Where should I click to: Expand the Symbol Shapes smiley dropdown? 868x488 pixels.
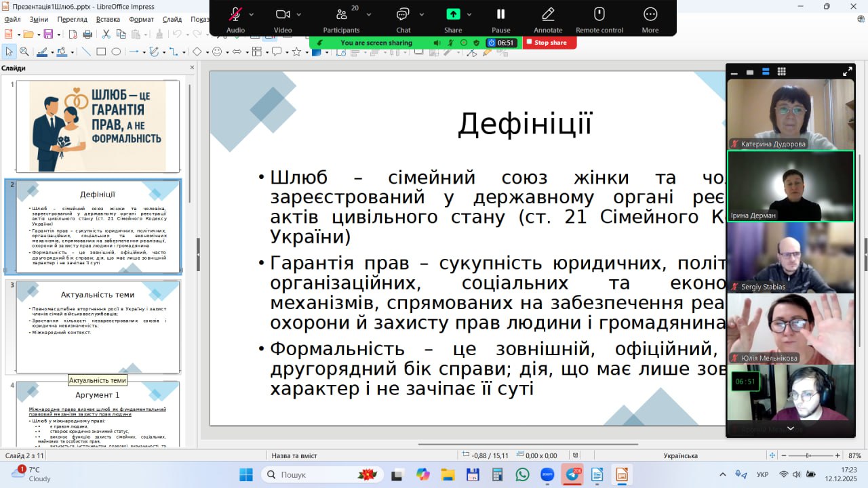(226, 52)
